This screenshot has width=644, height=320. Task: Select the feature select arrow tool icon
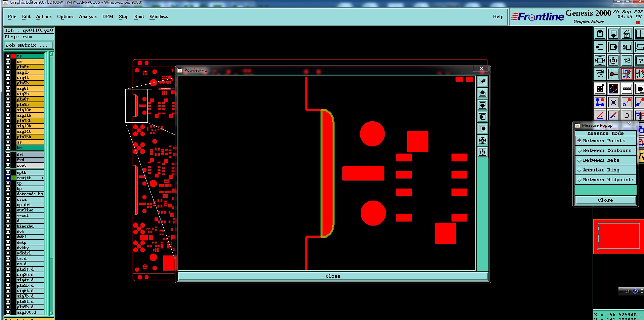pos(600,89)
